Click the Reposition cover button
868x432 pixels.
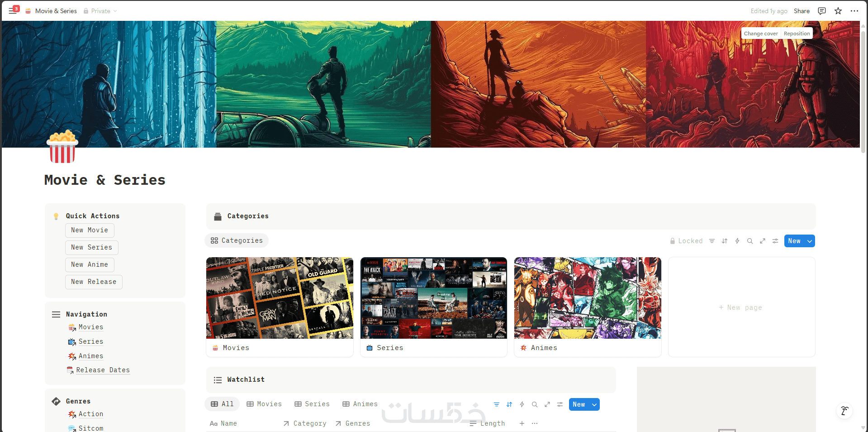797,34
